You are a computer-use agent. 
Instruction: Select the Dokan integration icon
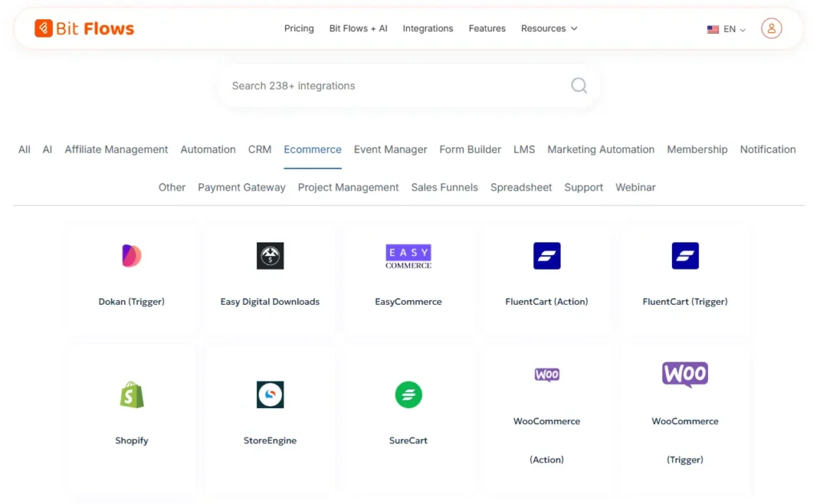131,256
